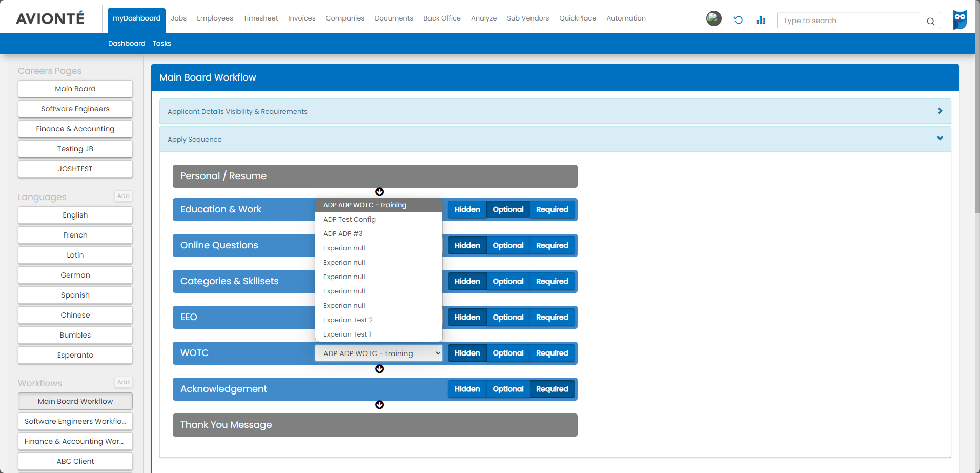Viewport: 980px width, 473px height.
Task: Click the Thank You Message step
Action: pyautogui.click(x=375, y=425)
